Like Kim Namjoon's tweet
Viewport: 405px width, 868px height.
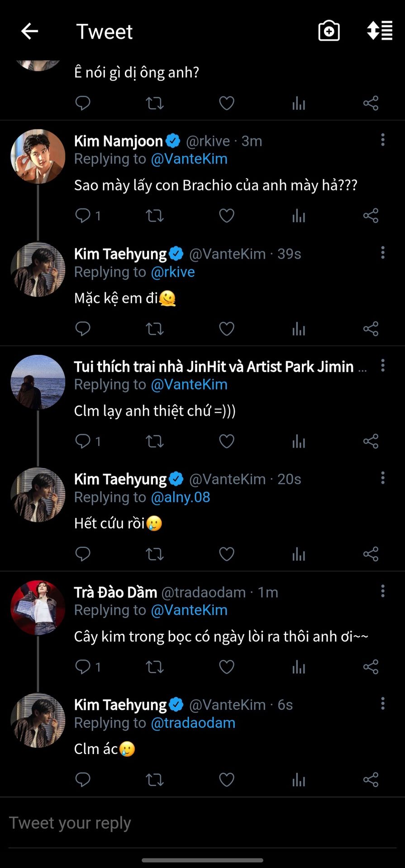227,216
